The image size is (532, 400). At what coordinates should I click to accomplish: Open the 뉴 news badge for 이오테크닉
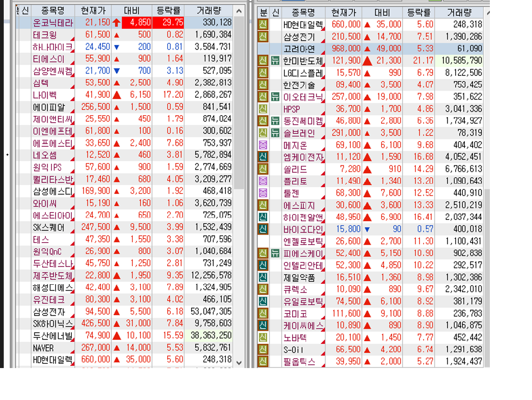pos(275,97)
